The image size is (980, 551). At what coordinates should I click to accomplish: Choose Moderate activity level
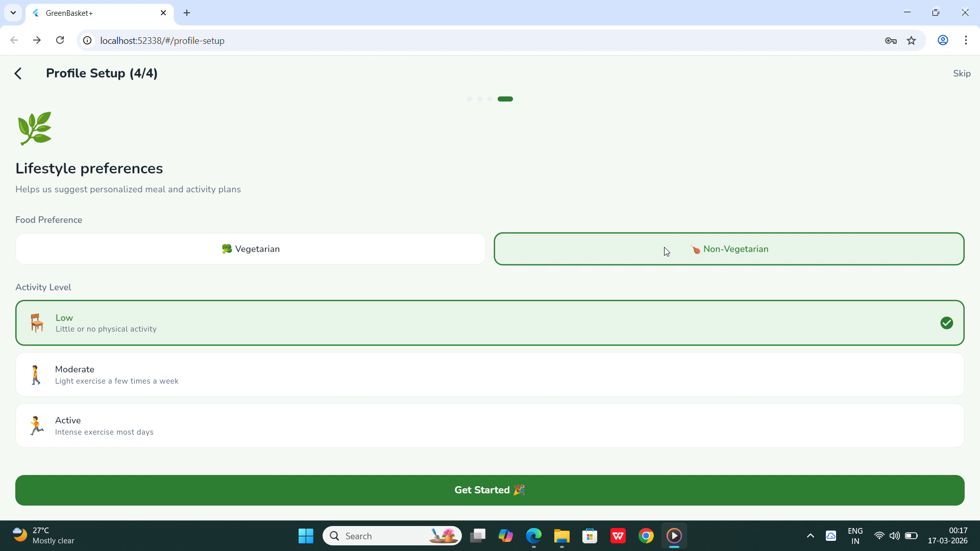pos(489,374)
